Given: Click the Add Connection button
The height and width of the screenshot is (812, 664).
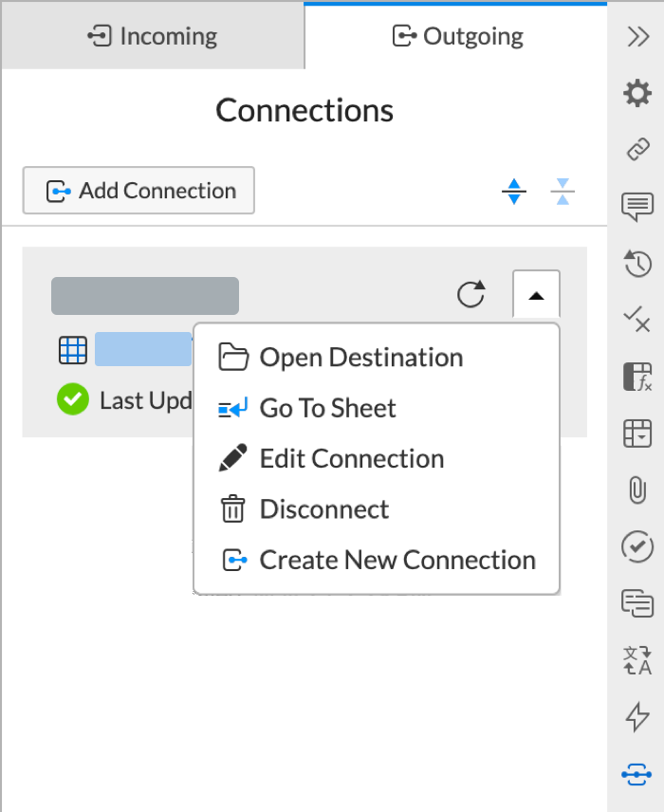Looking at the screenshot, I should click(x=138, y=191).
